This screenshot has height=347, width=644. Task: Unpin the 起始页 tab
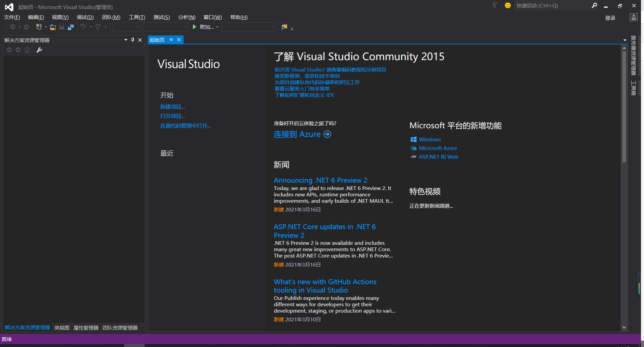click(171, 39)
